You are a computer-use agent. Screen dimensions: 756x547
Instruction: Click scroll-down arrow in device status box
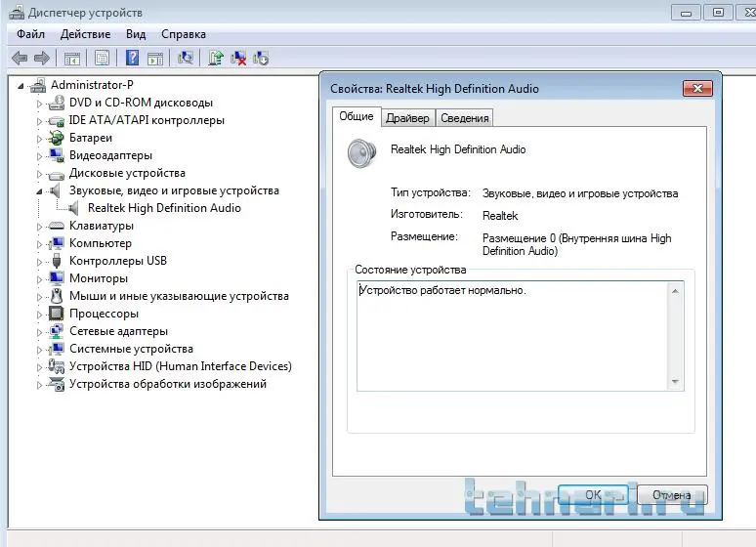675,382
